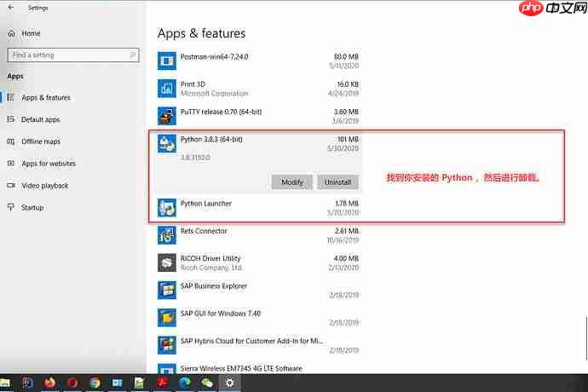Open Microsoft Edge from taskbar
The width and height of the screenshot is (588, 392).
(x=185, y=383)
